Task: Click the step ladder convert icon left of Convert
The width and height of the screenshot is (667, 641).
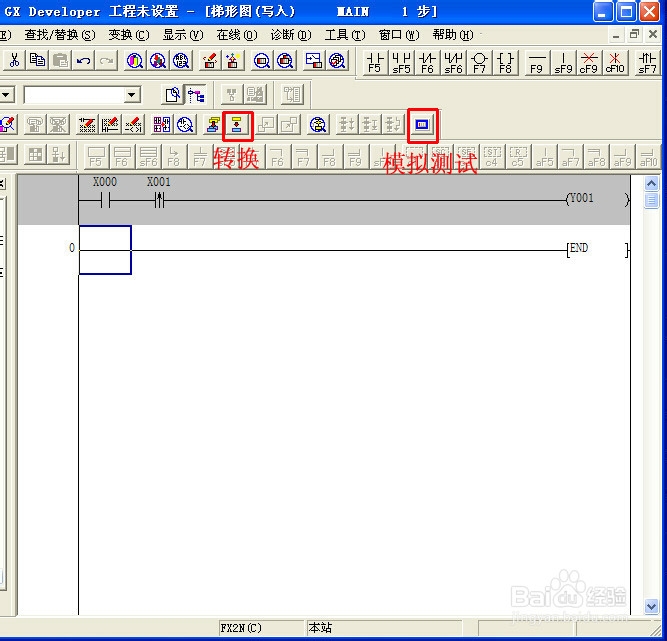Action: [213, 125]
